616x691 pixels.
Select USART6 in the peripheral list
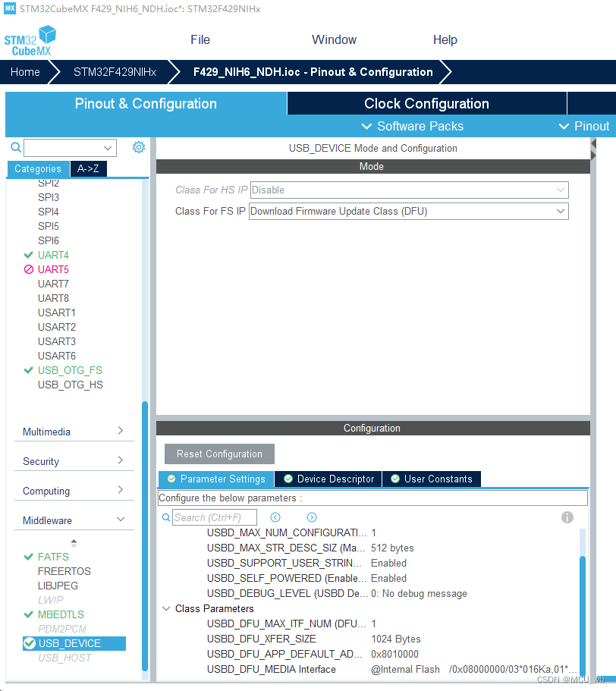pos(57,356)
